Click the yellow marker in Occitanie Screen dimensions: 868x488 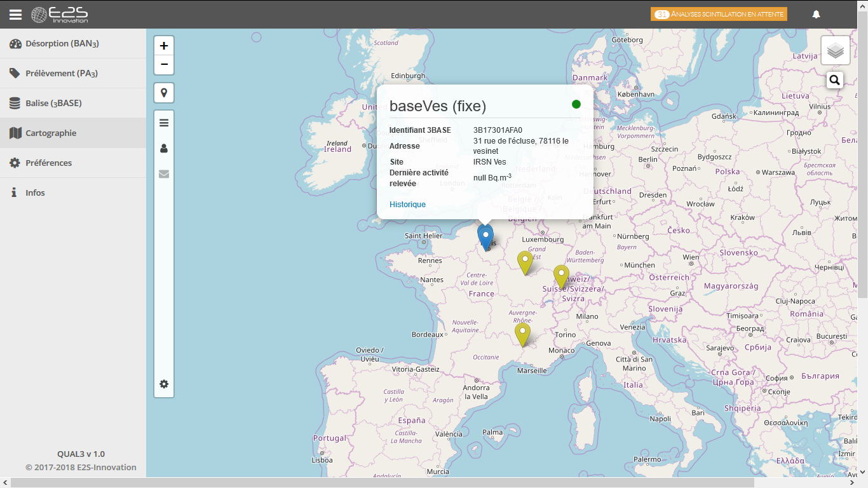pos(522,335)
